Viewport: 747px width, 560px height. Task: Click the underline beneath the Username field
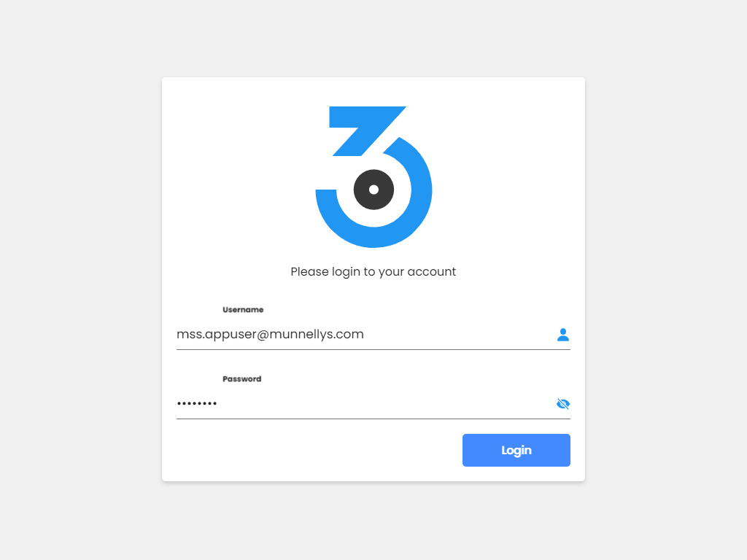pos(373,349)
